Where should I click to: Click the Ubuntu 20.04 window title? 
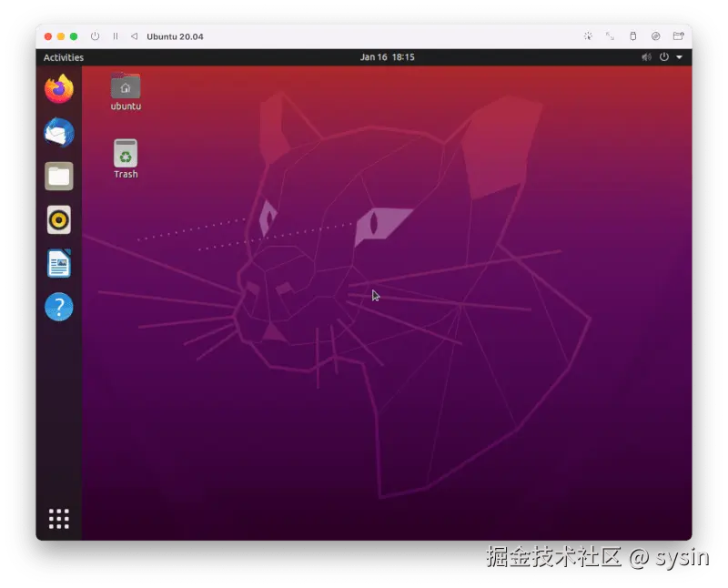tap(175, 36)
